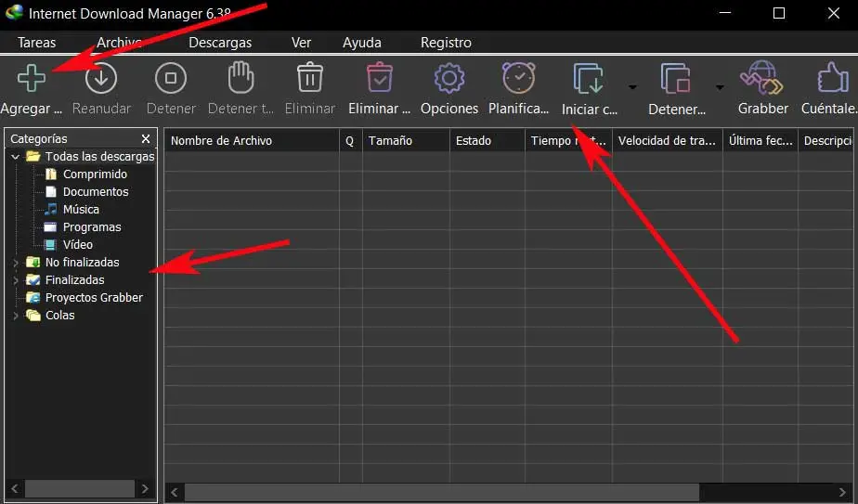858x504 pixels.
Task: Click the Cuéntale thumbs-up icon
Action: [x=832, y=78]
